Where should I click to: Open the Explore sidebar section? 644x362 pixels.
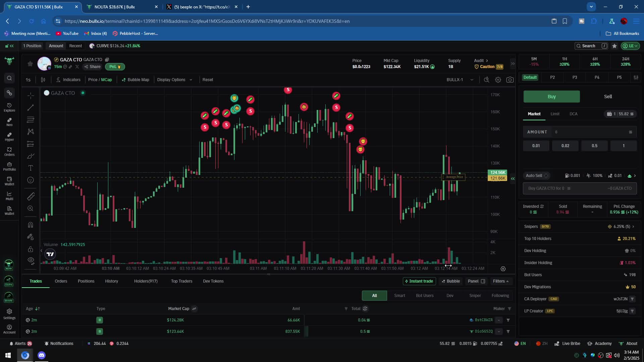tap(9, 107)
